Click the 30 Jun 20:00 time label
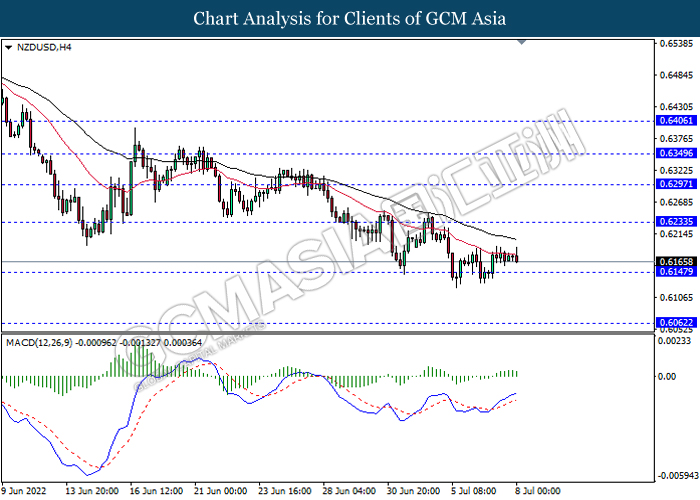The height and width of the screenshot is (500, 700). (x=413, y=491)
